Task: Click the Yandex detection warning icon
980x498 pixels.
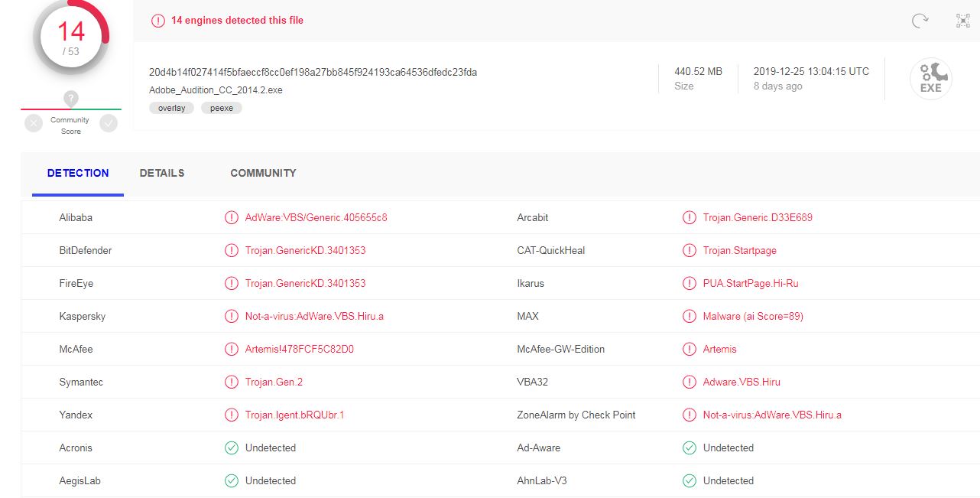Action: [232, 415]
